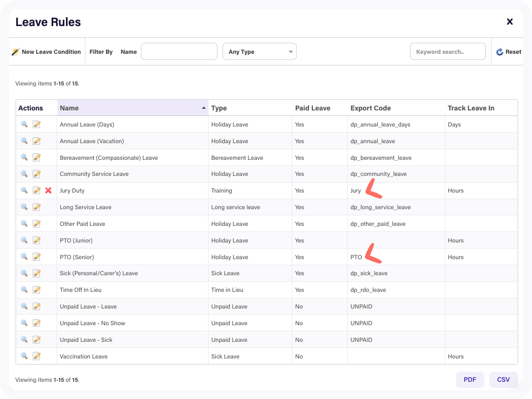This screenshot has height=399, width=532.
Task: View Vaccination Leave details
Action: tap(24, 356)
